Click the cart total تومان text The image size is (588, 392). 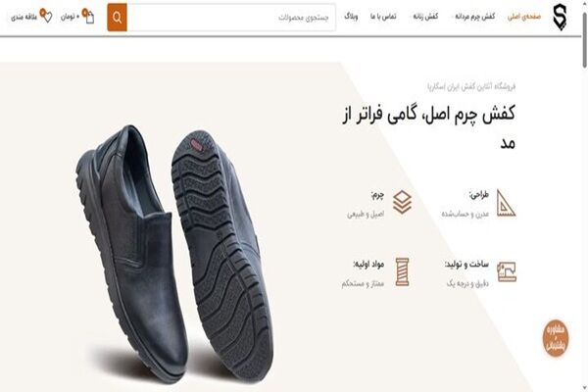pos(71,17)
